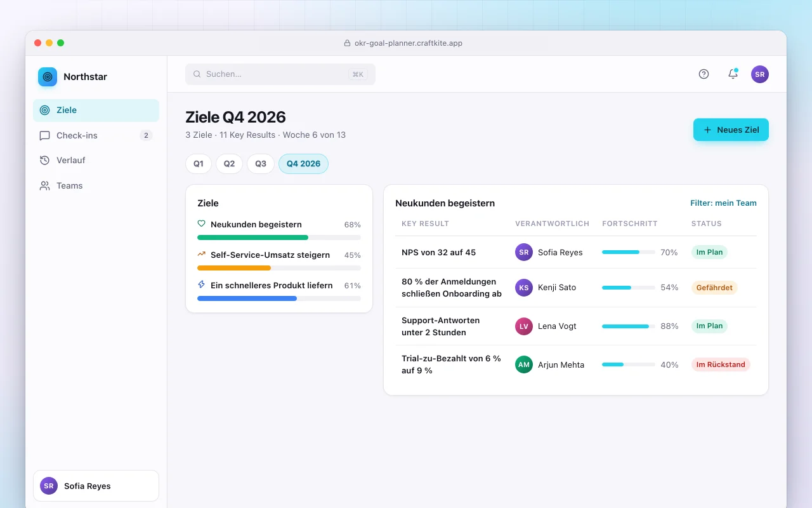Switch to the Q1 tab
The image size is (812, 508).
point(199,164)
